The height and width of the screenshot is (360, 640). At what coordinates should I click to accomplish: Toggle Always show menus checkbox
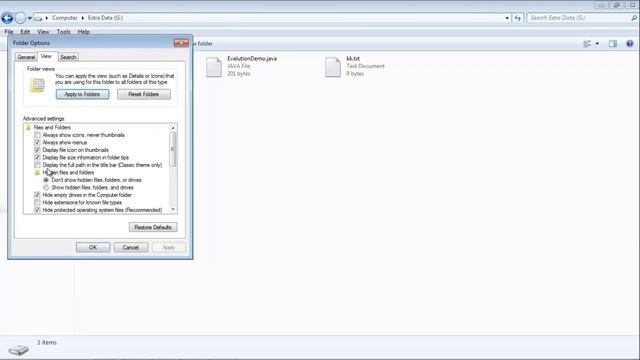[38, 142]
